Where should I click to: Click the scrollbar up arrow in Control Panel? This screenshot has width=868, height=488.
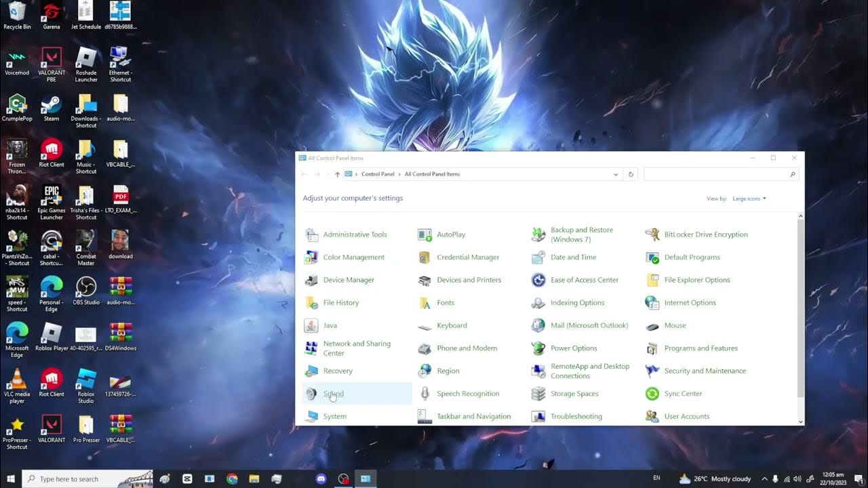[x=801, y=216]
